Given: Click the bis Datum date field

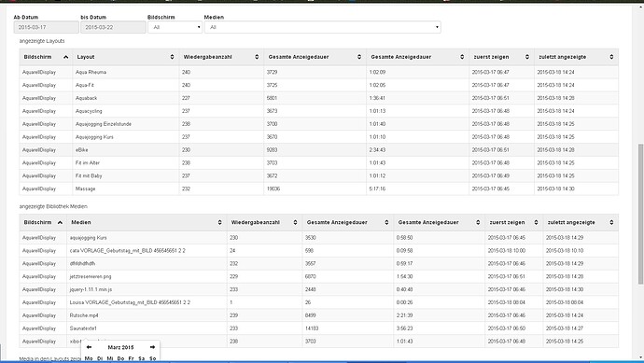Looking at the screenshot, I should (x=113, y=27).
